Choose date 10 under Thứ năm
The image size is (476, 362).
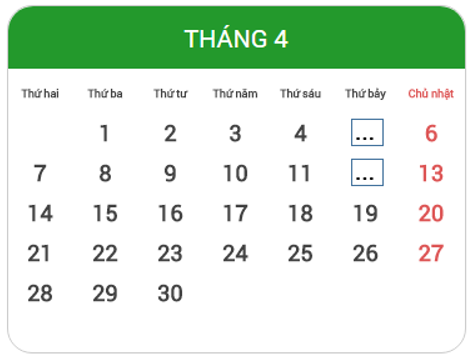point(235,173)
